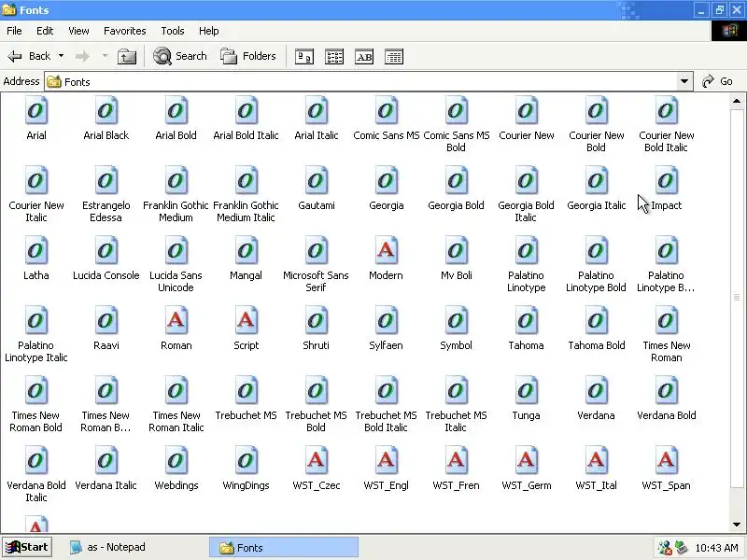The image size is (747, 560).
Task: Switch to List view button
Action: (x=334, y=57)
